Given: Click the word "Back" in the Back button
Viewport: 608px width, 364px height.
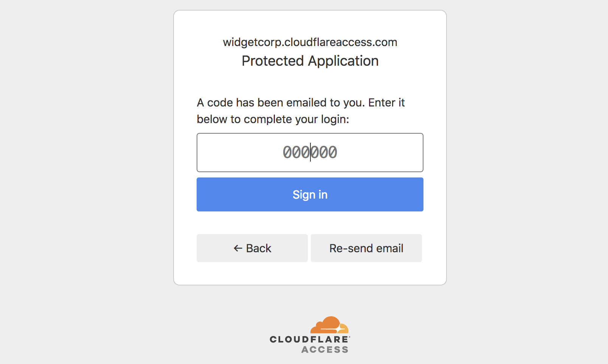Looking at the screenshot, I should tap(259, 248).
